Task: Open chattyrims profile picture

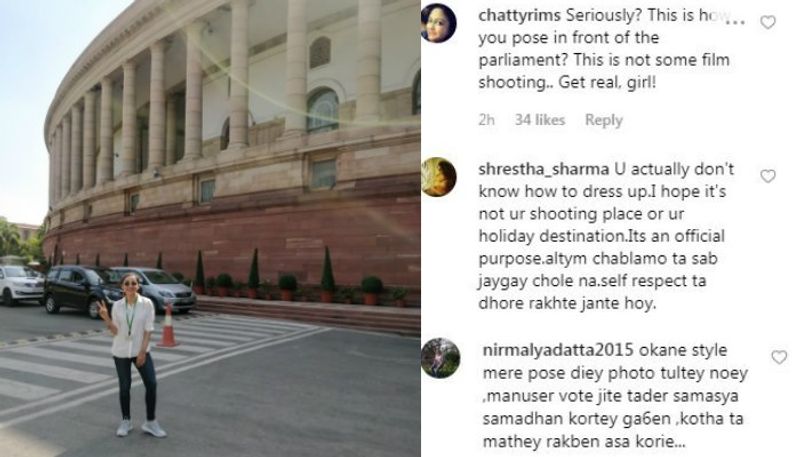Action: click(x=438, y=23)
